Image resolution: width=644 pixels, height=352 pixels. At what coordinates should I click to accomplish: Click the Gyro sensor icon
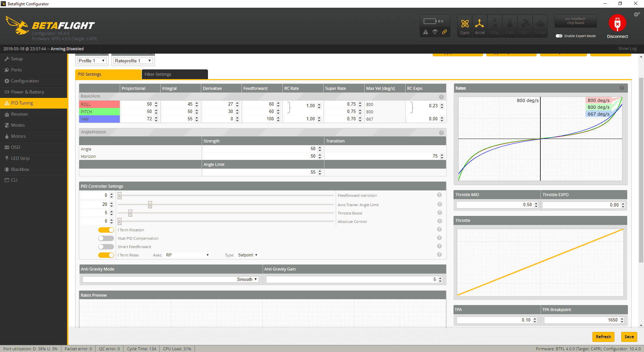465,26
